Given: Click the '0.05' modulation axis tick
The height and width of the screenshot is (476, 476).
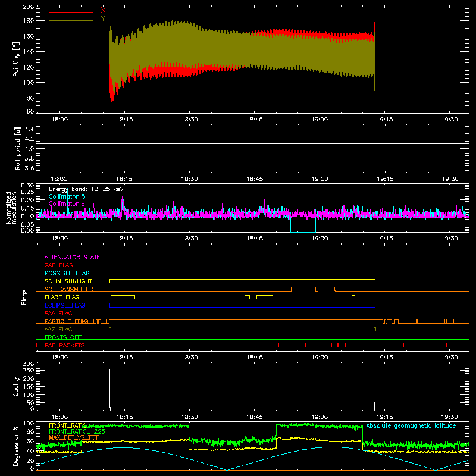Looking at the screenshot, I should coord(27,224).
